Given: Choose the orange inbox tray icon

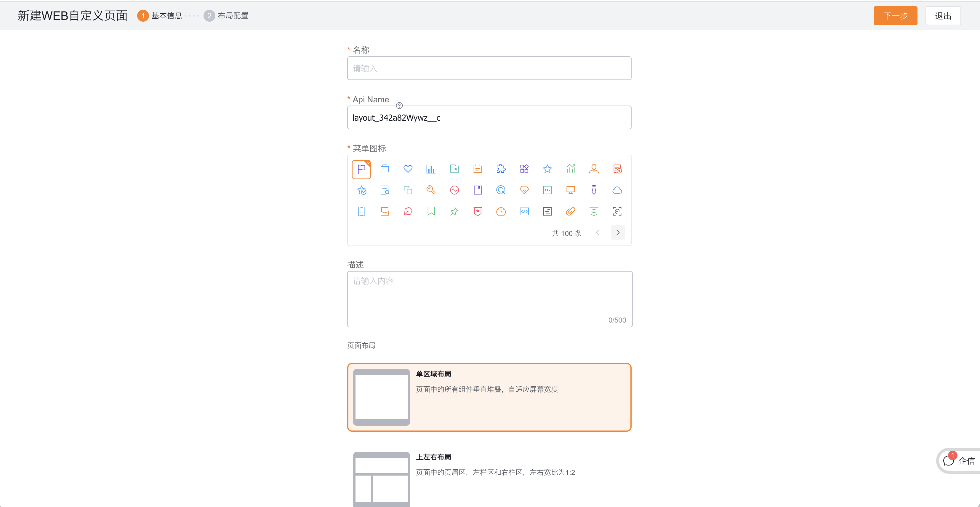Looking at the screenshot, I should tap(385, 212).
